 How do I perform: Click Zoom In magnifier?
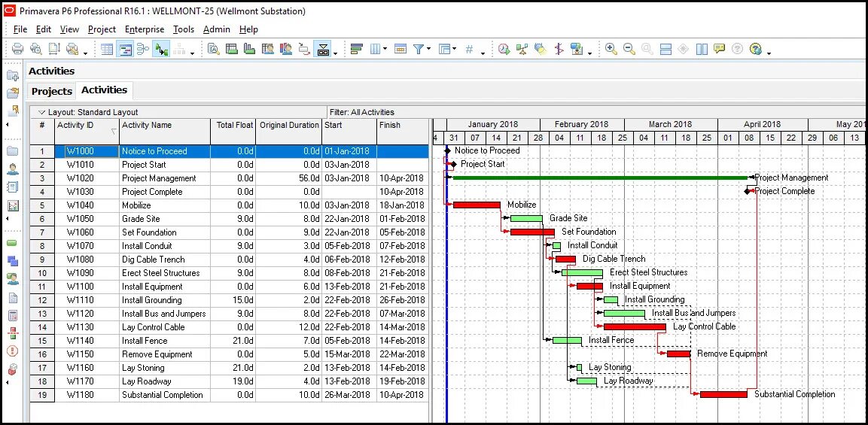pyautogui.click(x=611, y=49)
